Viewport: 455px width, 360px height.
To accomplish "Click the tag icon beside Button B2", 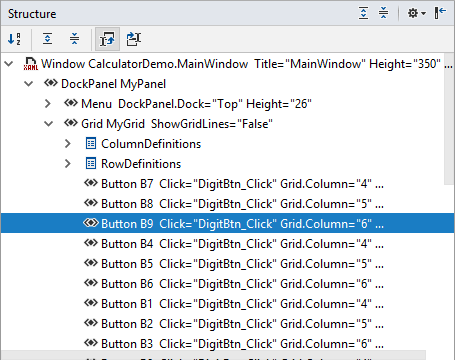I will coord(91,323).
